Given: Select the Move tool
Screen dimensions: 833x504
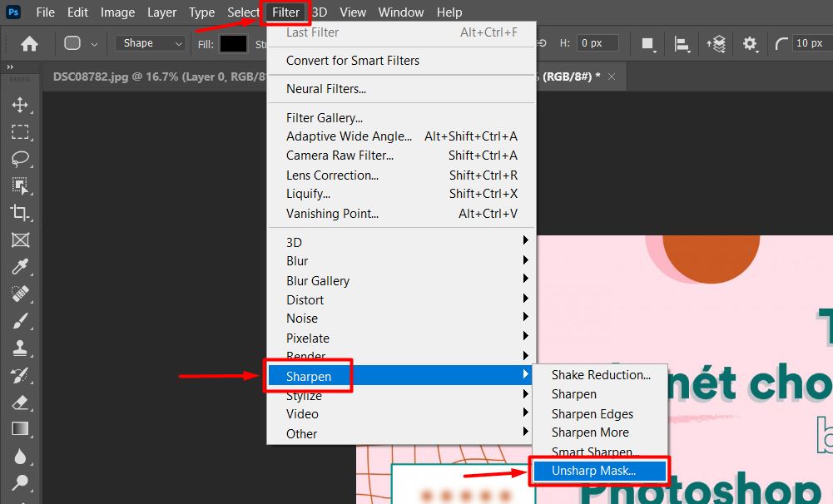Looking at the screenshot, I should [20, 105].
